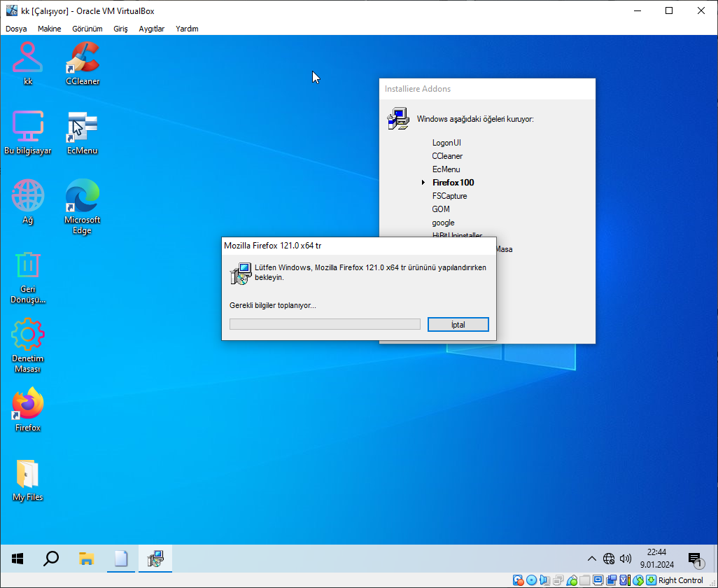Image resolution: width=718 pixels, height=588 pixels.
Task: Click the 'Gerekli bilgiler toplanıyor...' status text
Action: pos(273,305)
